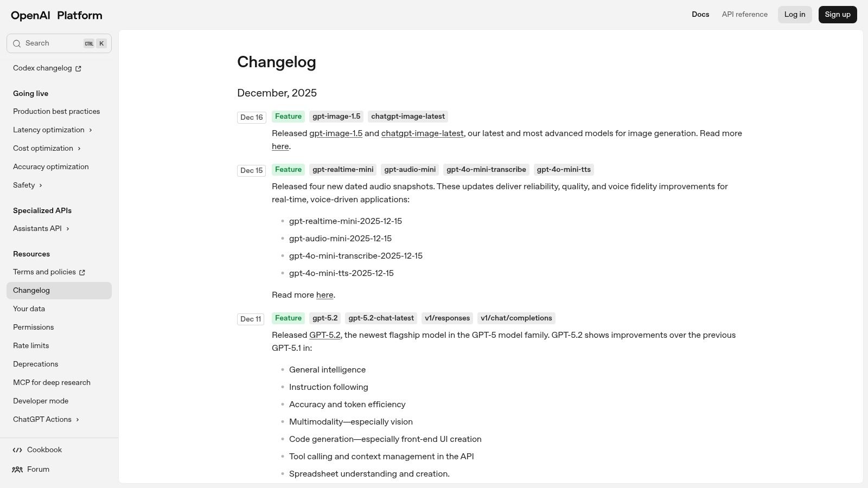Click the OpenAI Platform logo
This screenshot has height=488, width=868.
56,15
